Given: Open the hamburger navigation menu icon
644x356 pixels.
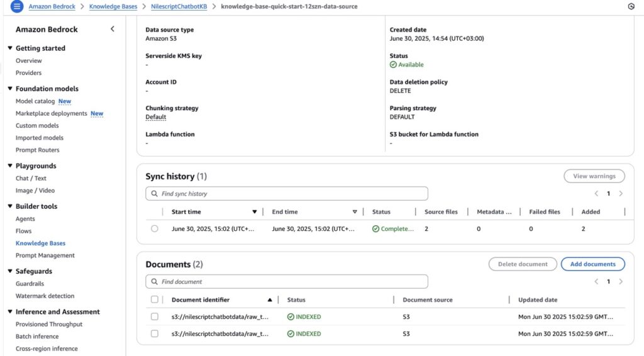Looking at the screenshot, I should point(17,6).
